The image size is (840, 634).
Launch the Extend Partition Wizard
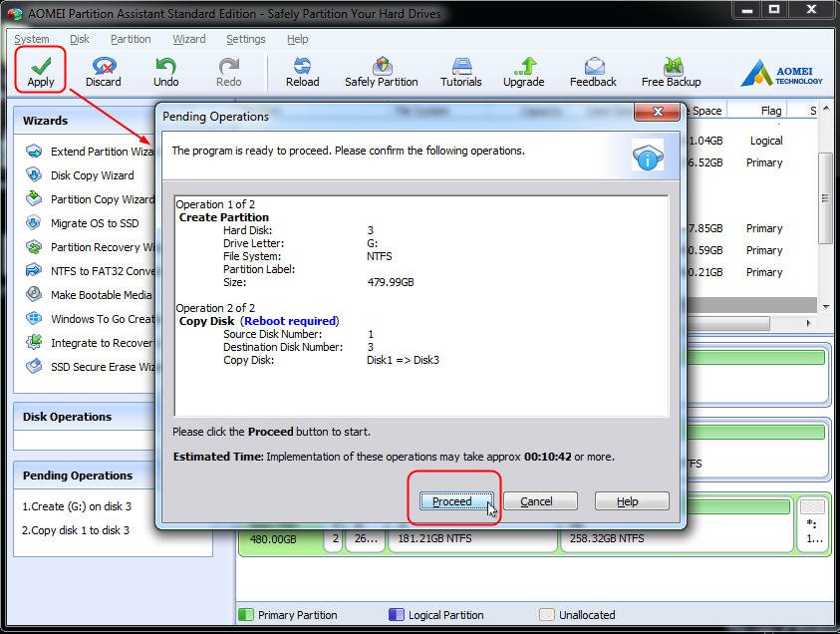90,152
